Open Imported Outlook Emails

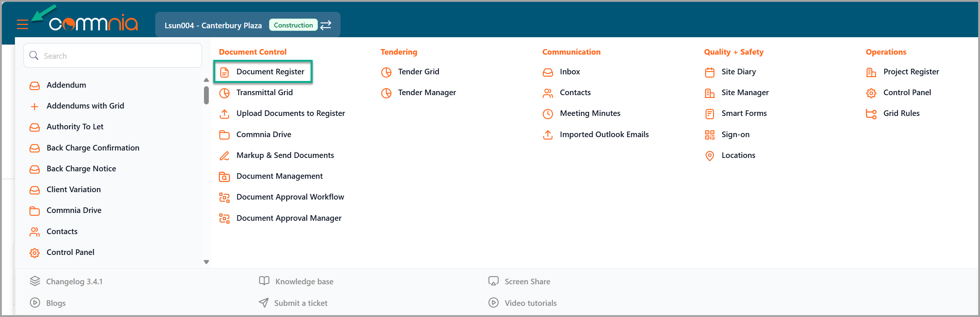[x=604, y=135]
